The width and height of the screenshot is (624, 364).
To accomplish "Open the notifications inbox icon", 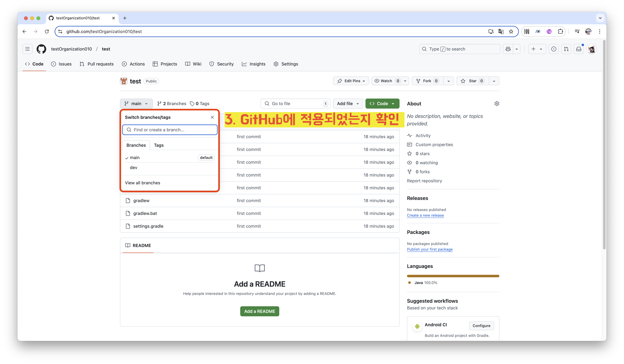I will tap(579, 49).
